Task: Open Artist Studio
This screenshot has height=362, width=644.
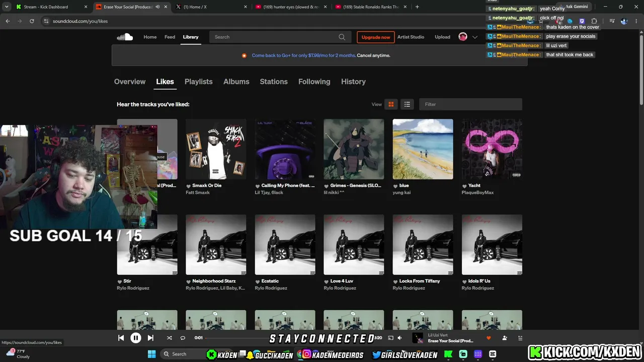Action: coord(411,37)
